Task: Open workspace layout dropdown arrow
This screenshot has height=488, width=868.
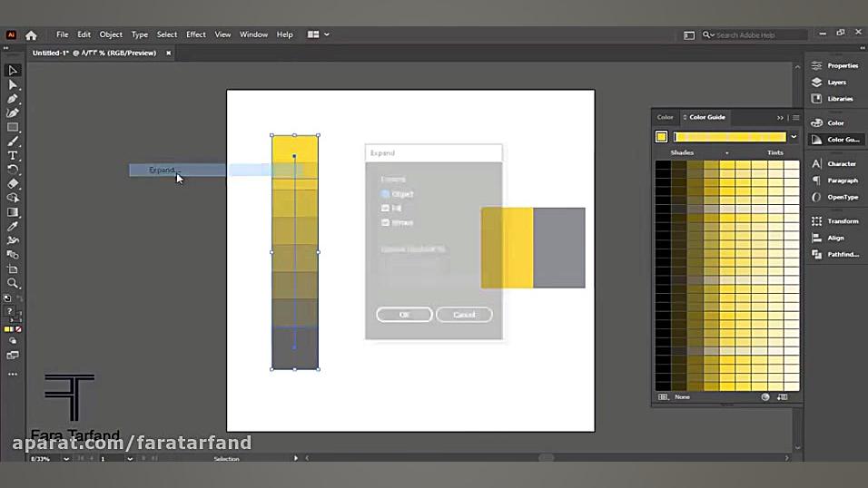Action: pyautogui.click(x=327, y=34)
